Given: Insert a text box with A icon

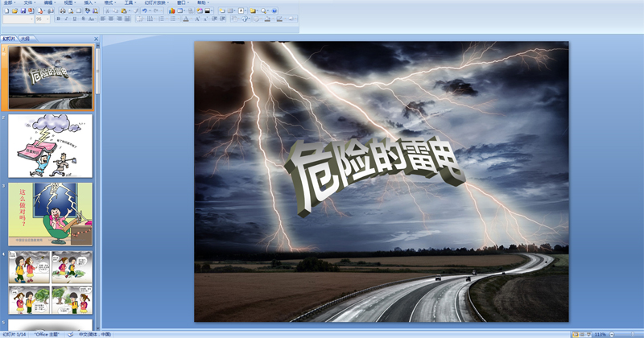Looking at the screenshot, I should pyautogui.click(x=241, y=11).
